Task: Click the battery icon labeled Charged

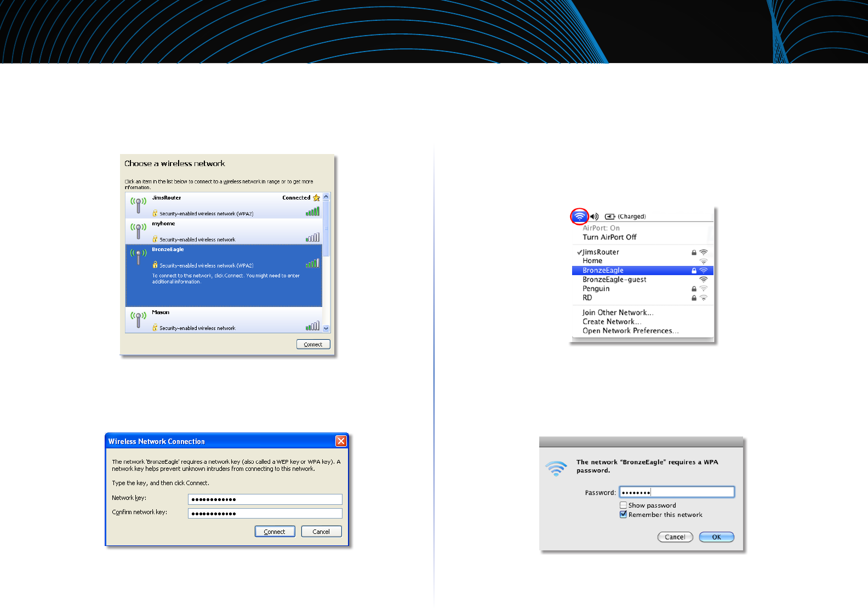Action: coord(610,217)
